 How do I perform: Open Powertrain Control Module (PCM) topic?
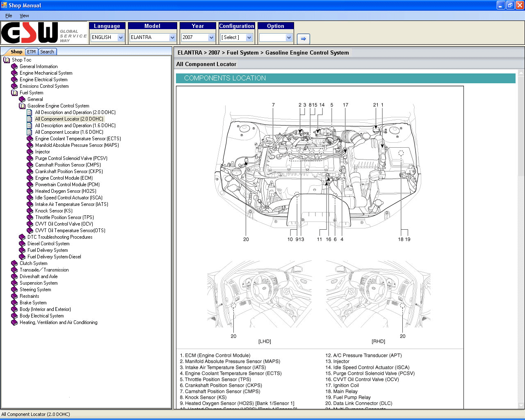(x=67, y=185)
